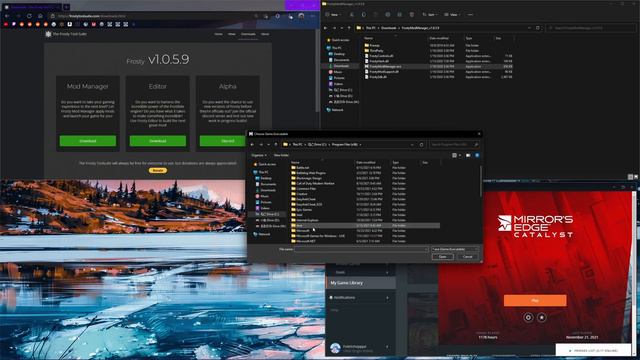Click Delete icon in File Explorer toolbar
This screenshot has height=360, width=640.
point(411,15)
